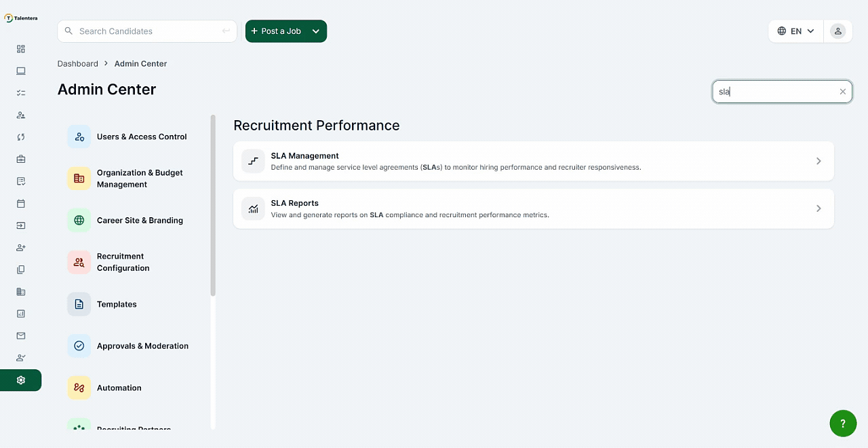
Task: Open the EN language dropdown
Action: click(x=795, y=31)
